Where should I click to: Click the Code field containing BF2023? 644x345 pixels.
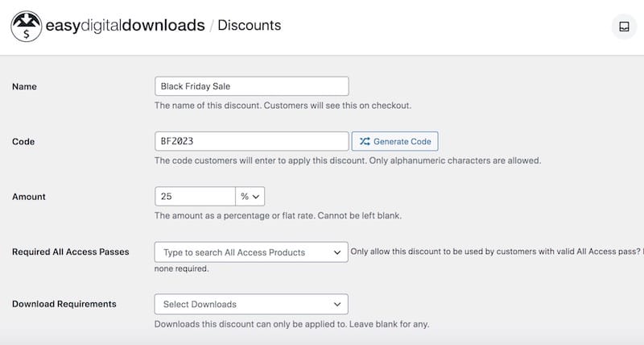point(252,141)
